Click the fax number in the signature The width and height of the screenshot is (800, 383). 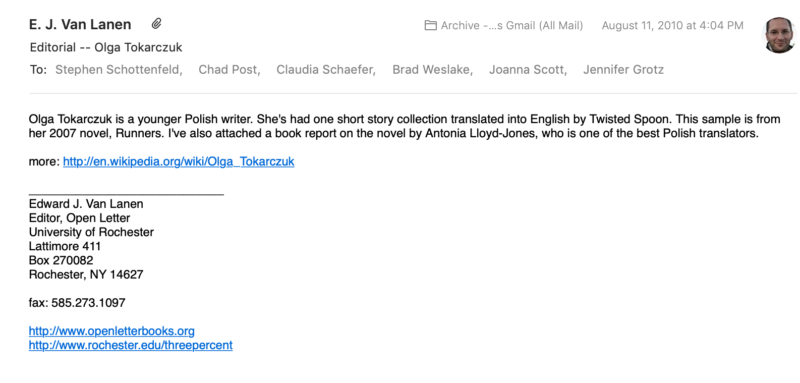pos(77,303)
